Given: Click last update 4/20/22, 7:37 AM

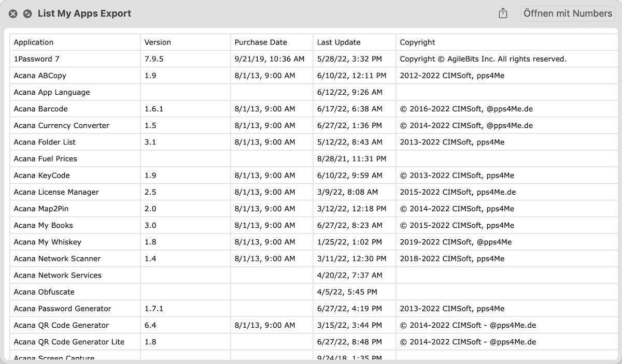Looking at the screenshot, I should tap(355, 275).
